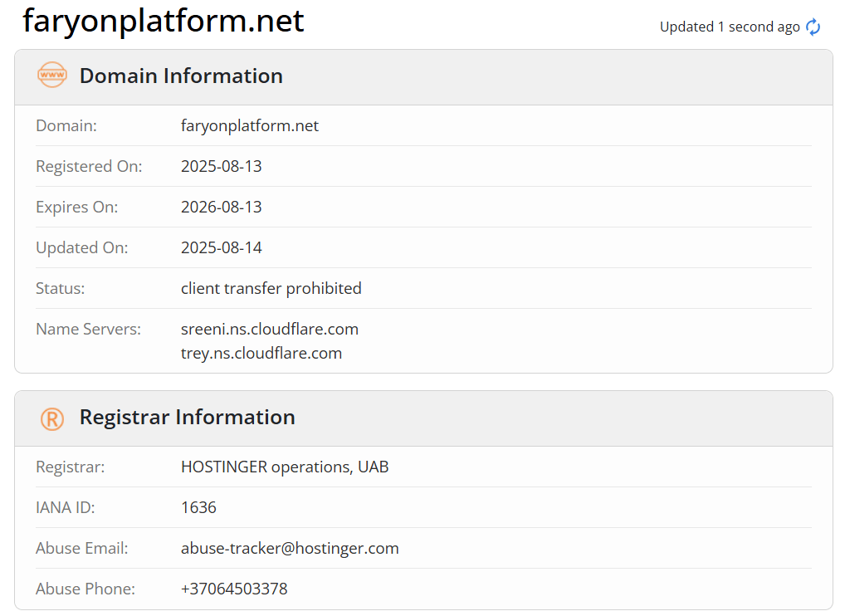Viewport: 845px width, 616px height.
Task: Click the IANA ID value 1636
Action: (198, 508)
